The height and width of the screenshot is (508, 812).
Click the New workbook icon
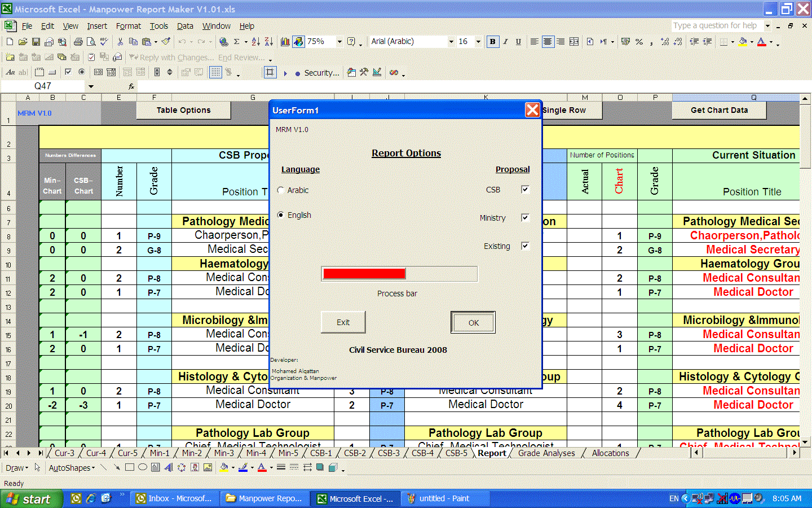[x=10, y=42]
